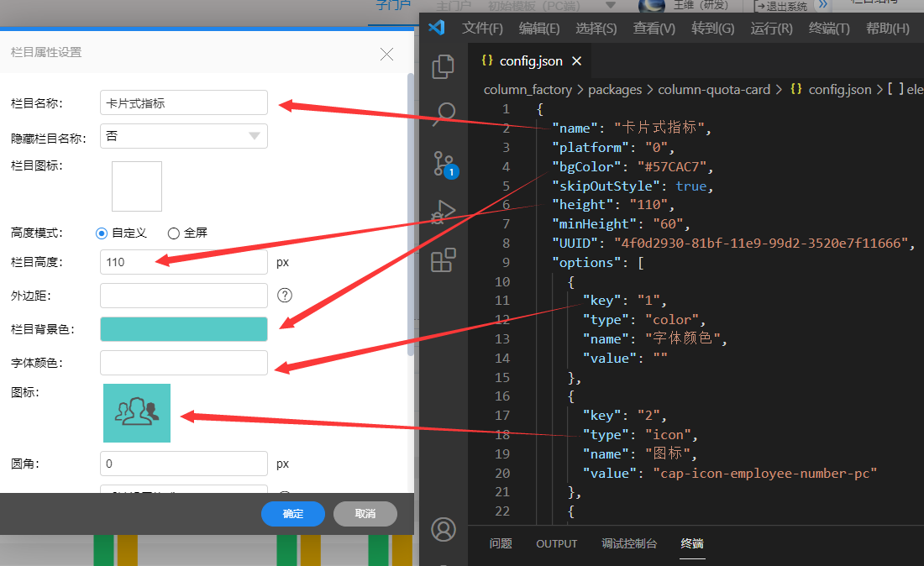Click the employee icon preview under 图标
Screen dimensions: 924x566
tap(137, 413)
